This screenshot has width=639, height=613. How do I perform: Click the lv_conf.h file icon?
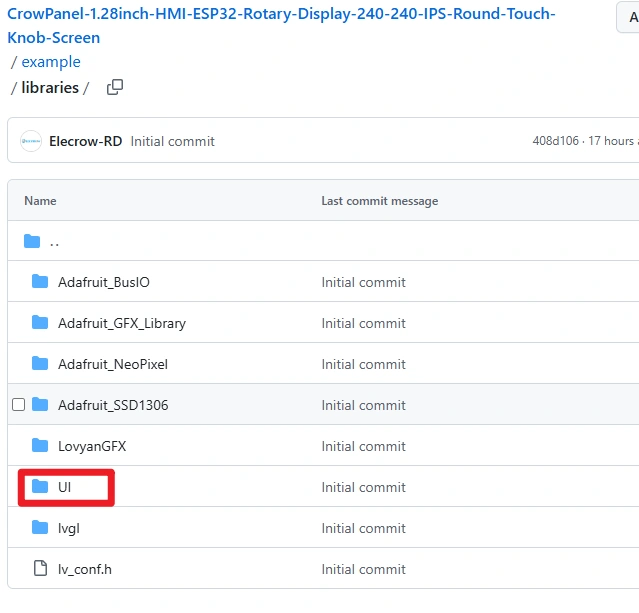click(x=40, y=569)
